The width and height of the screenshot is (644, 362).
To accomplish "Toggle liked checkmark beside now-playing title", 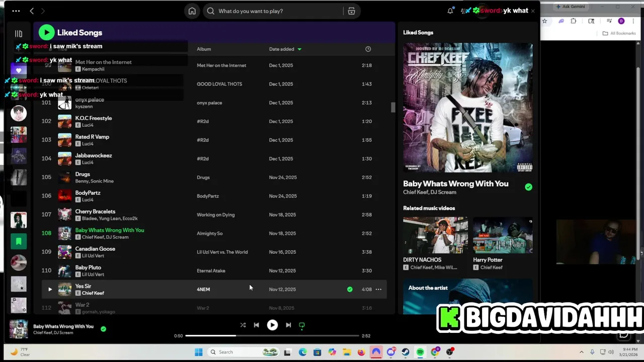I will pyautogui.click(x=103, y=329).
